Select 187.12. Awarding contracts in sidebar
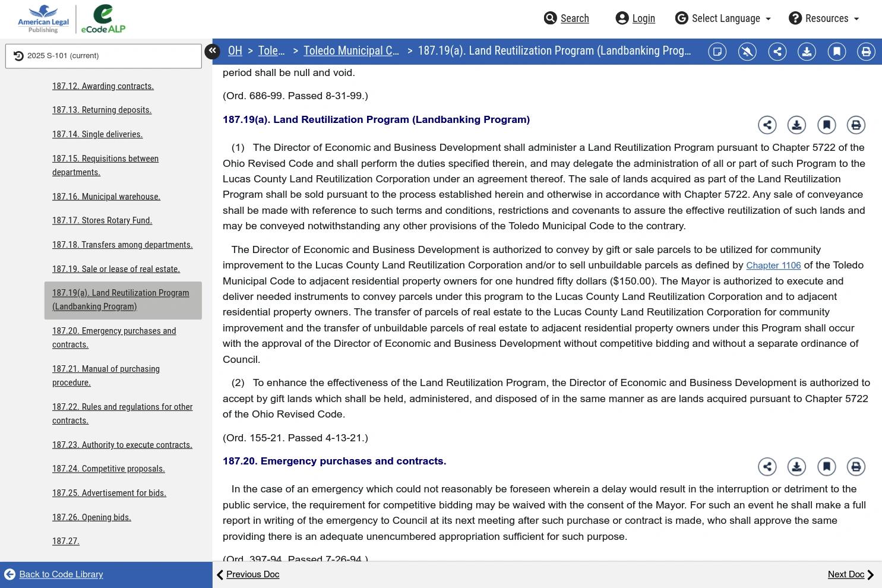The width and height of the screenshot is (882, 588). click(x=103, y=86)
